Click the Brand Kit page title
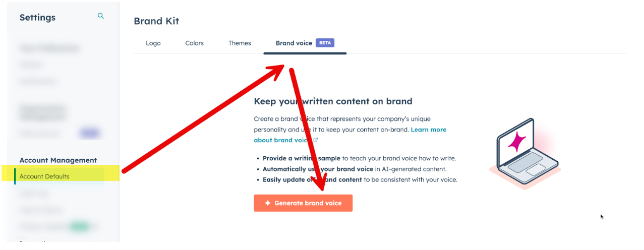Screen dimensions: 644x250 click(x=156, y=21)
